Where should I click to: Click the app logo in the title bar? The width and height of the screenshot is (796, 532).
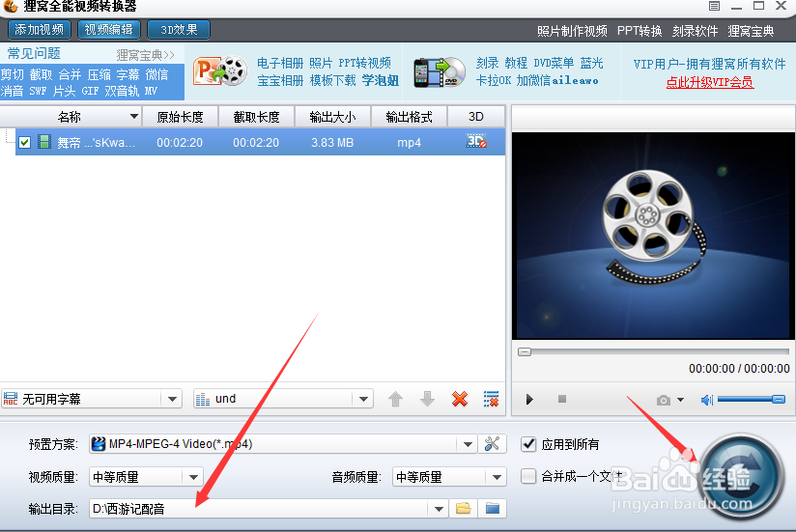[11, 6]
